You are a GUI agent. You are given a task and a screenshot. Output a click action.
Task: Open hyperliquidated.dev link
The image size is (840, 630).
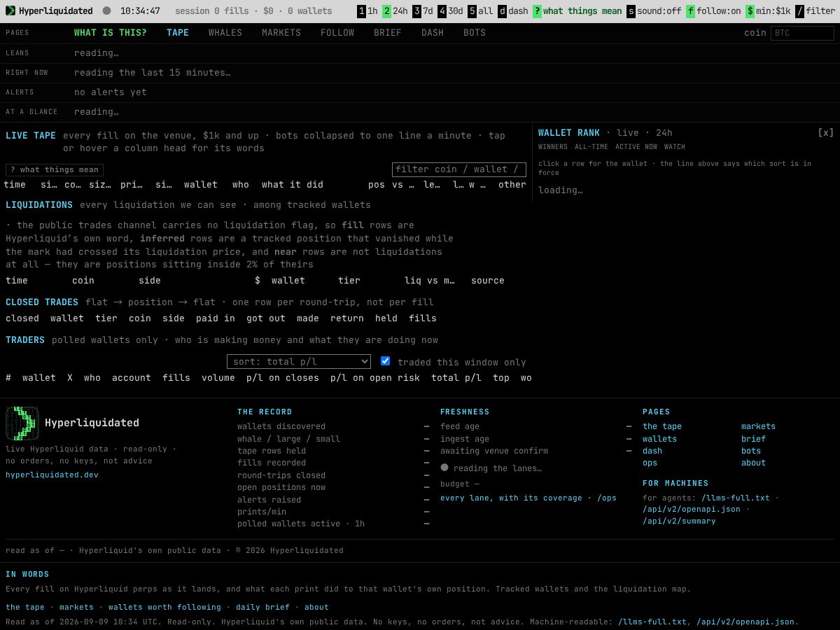[52, 475]
